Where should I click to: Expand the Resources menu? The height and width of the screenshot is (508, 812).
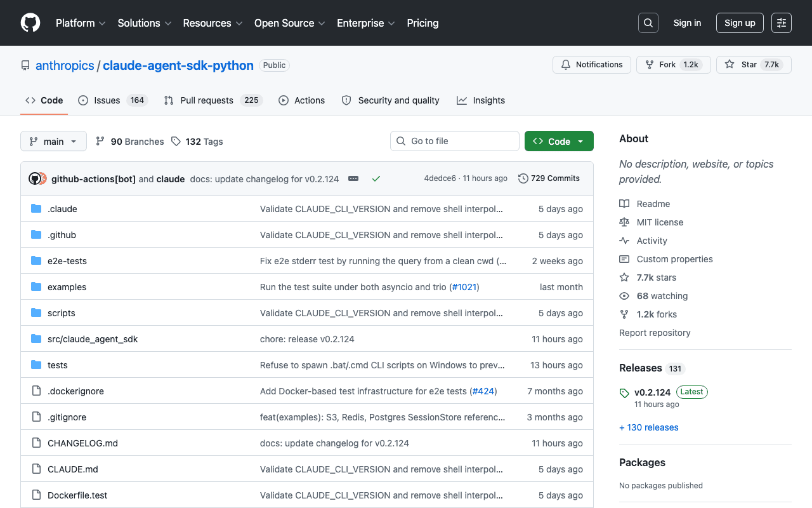213,23
